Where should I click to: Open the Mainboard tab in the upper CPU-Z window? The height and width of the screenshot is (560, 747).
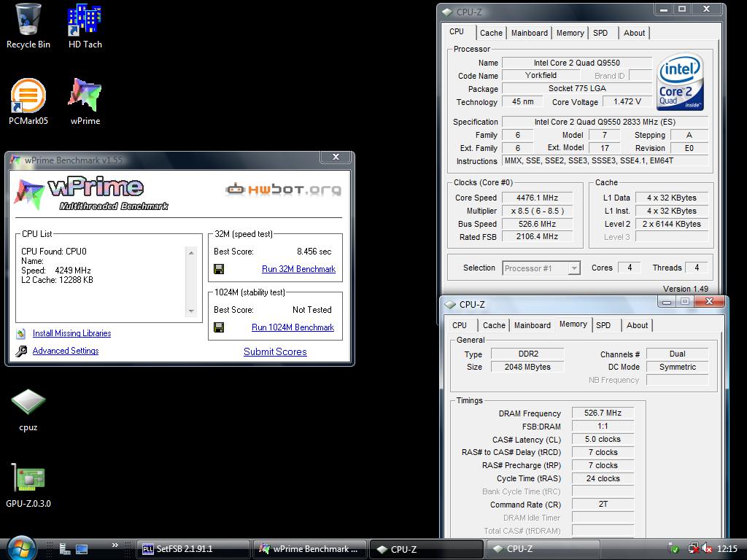[530, 33]
